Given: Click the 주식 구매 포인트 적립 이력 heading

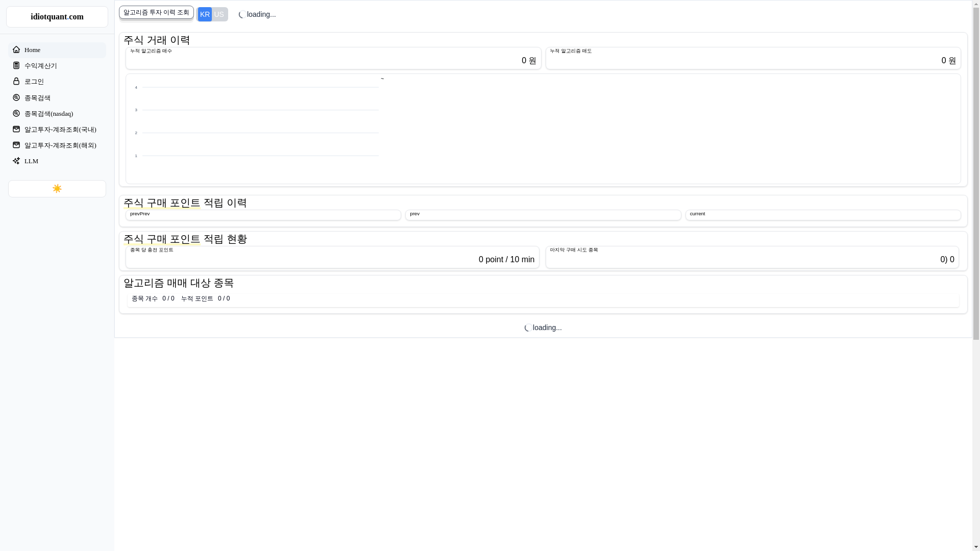Looking at the screenshot, I should [185, 203].
